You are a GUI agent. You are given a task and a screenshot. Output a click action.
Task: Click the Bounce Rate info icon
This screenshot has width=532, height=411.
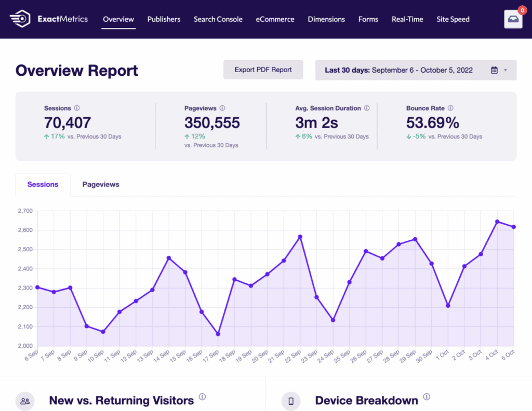[x=450, y=108]
